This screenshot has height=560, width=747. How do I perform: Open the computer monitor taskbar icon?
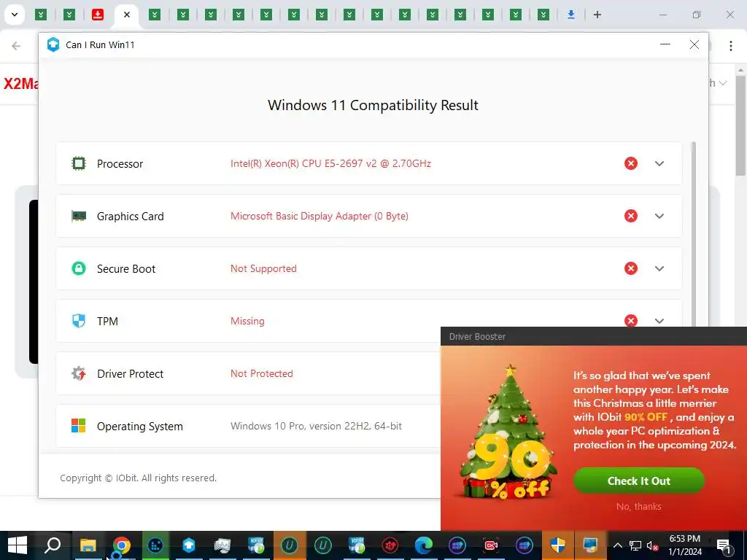coord(591,545)
